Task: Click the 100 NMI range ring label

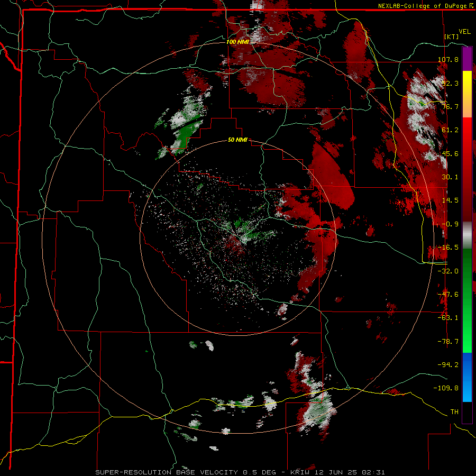Action: click(237, 42)
